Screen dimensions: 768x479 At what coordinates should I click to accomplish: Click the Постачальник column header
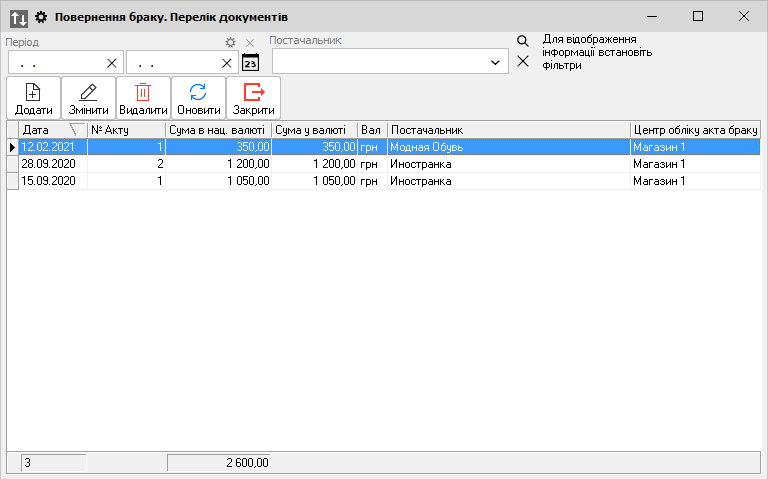click(x=507, y=130)
